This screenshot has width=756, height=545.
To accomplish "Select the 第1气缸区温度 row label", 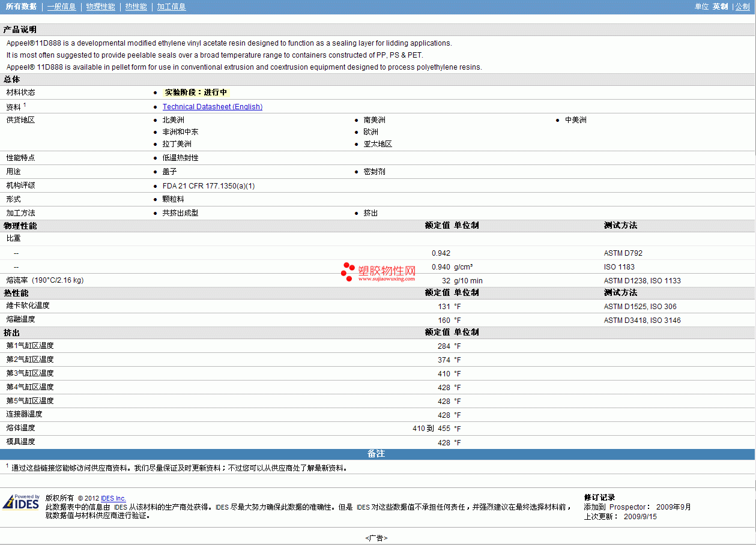I will 30,346.
